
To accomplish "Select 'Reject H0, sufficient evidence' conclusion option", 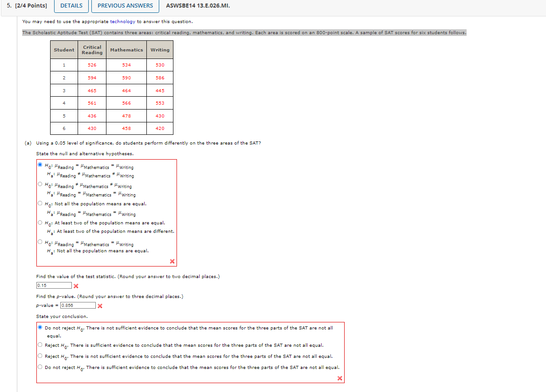I will coord(39,344).
